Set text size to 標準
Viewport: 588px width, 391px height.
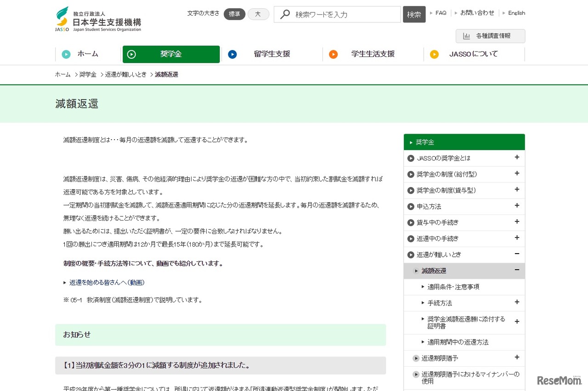coord(234,14)
